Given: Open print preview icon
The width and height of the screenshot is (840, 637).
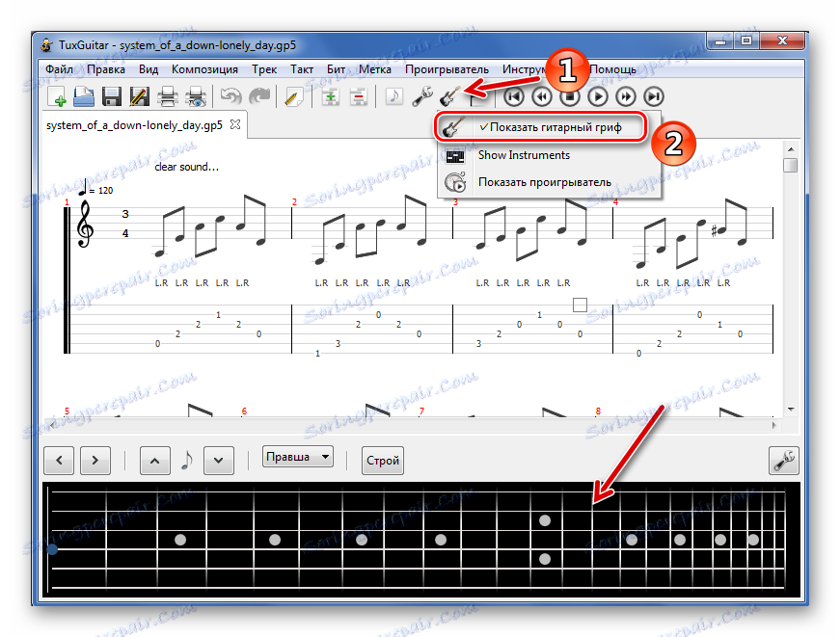Looking at the screenshot, I should (x=196, y=97).
